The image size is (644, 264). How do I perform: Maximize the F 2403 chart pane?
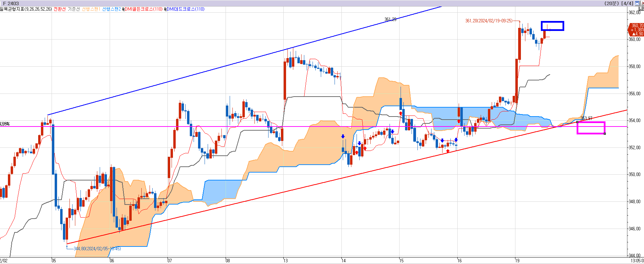tap(637, 3)
